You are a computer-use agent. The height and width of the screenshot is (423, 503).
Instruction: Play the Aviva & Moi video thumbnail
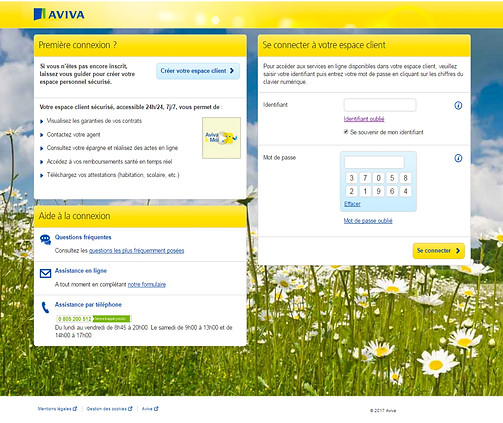coord(221,138)
